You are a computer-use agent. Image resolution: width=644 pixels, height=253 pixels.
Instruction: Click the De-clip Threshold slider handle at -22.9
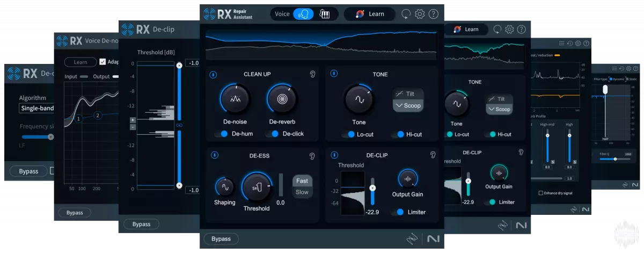coord(372,187)
